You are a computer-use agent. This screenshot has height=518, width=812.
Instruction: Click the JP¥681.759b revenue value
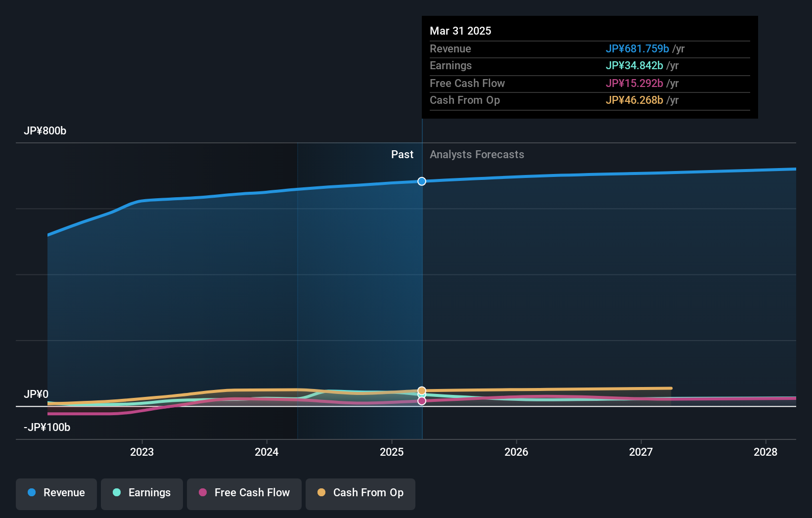(x=637, y=49)
